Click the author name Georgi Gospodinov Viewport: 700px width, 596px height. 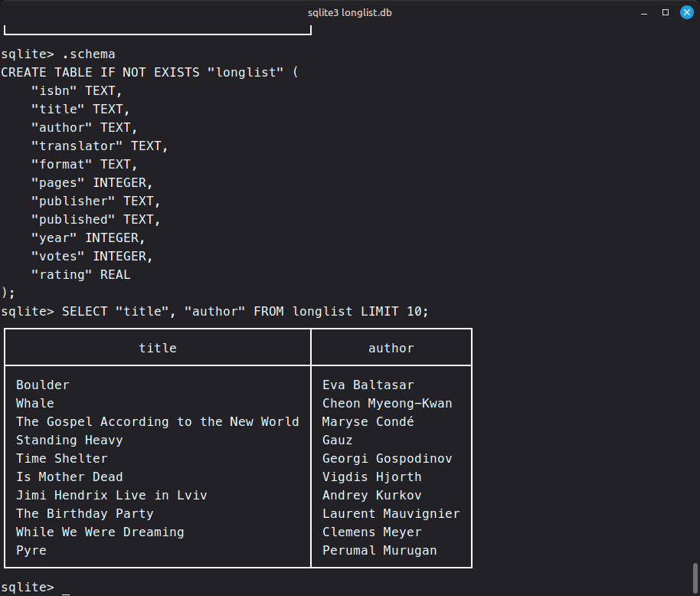click(x=388, y=459)
